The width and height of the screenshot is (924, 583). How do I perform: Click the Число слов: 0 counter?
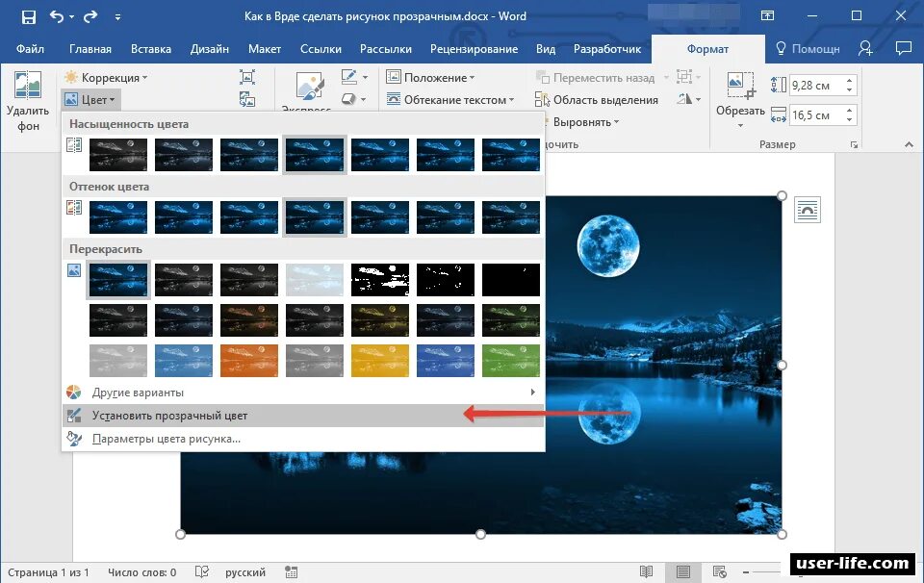click(142, 572)
